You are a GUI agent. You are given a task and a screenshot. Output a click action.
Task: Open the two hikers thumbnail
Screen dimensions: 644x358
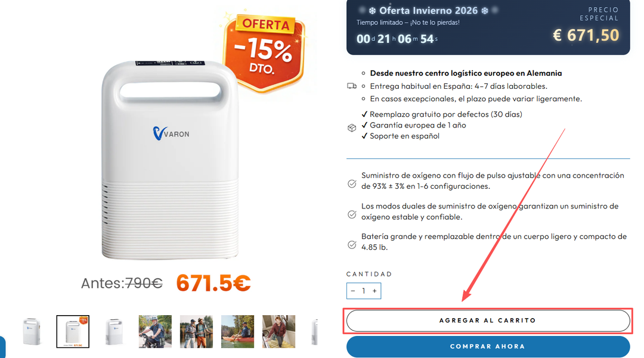pyautogui.click(x=196, y=331)
